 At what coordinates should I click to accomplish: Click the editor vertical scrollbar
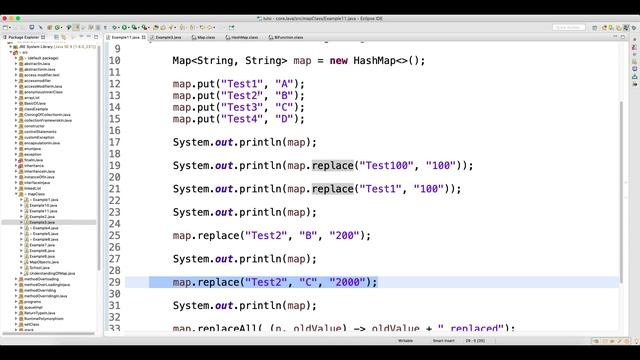tap(622, 192)
